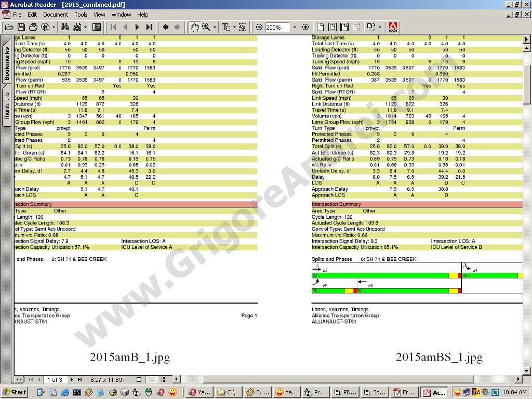
Task: Open the File menu
Action: pyautogui.click(x=17, y=15)
